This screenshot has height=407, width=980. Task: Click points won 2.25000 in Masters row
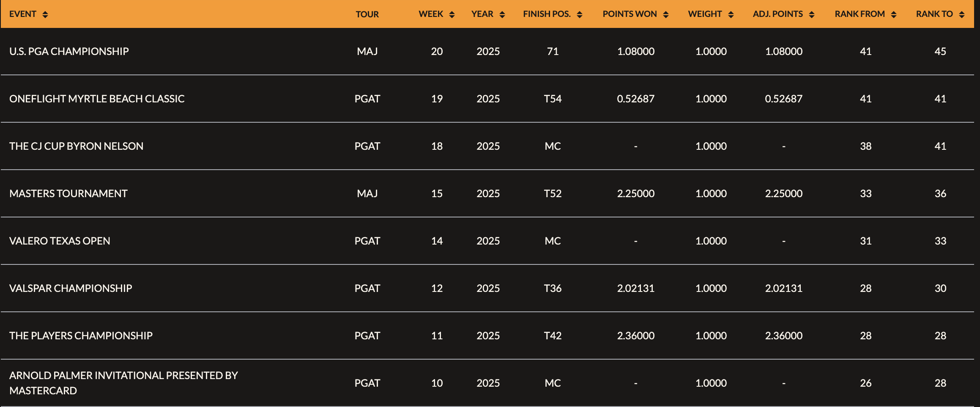(x=636, y=193)
